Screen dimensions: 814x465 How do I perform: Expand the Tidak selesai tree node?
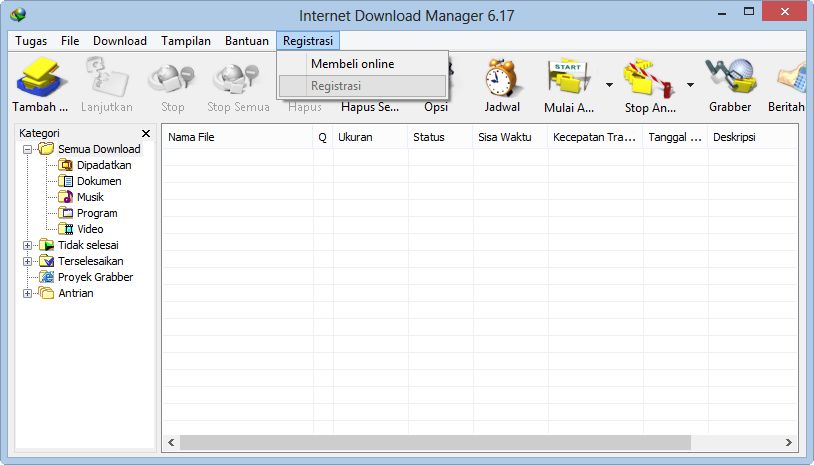pos(27,245)
